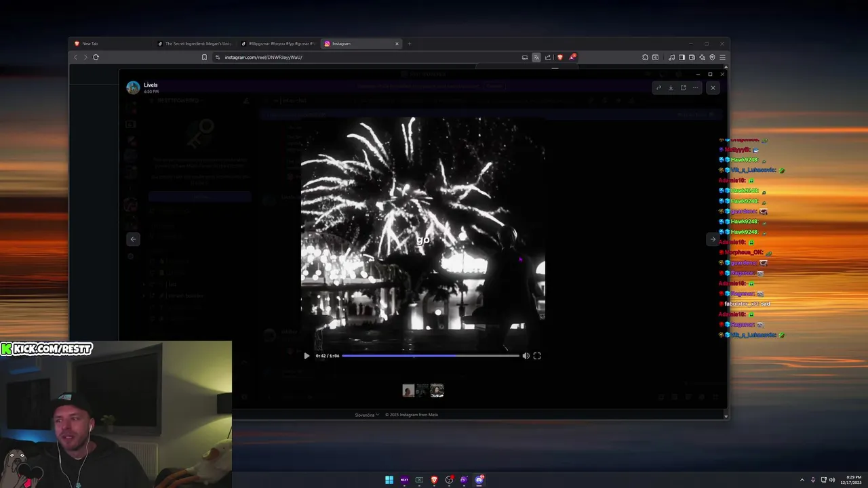Viewport: 868px width, 488px height.
Task: Open media in browser via pop-out icon
Action: coord(683,87)
